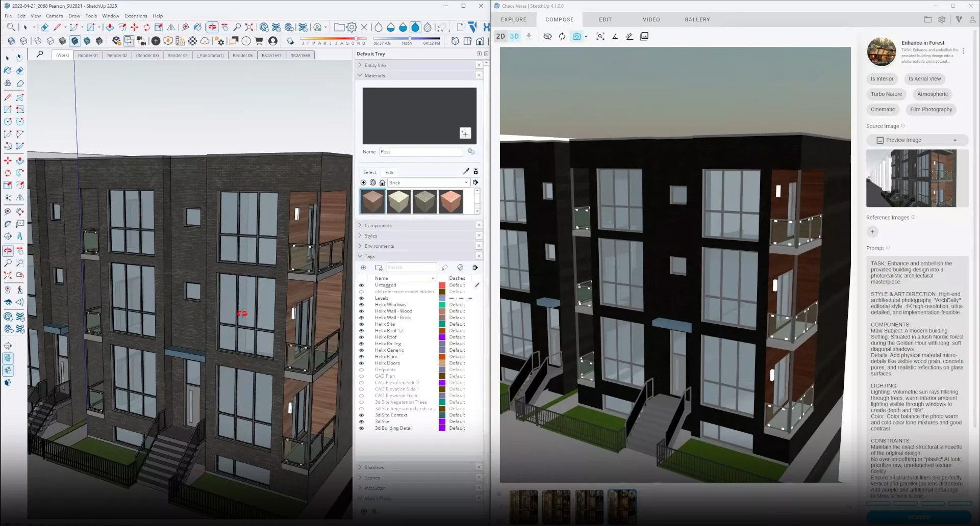
Task: Click the Veras download render icon
Action: coord(529,37)
